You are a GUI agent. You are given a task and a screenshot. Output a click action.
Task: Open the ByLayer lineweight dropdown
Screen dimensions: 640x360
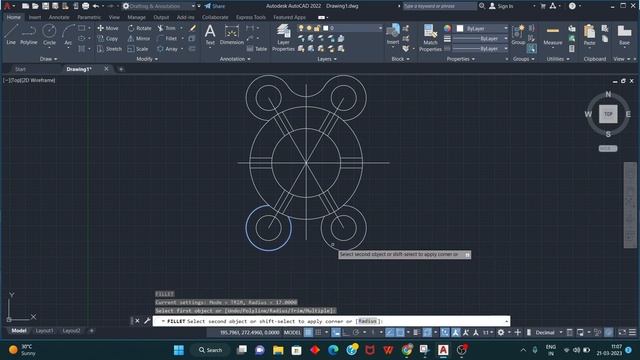[x=480, y=38]
